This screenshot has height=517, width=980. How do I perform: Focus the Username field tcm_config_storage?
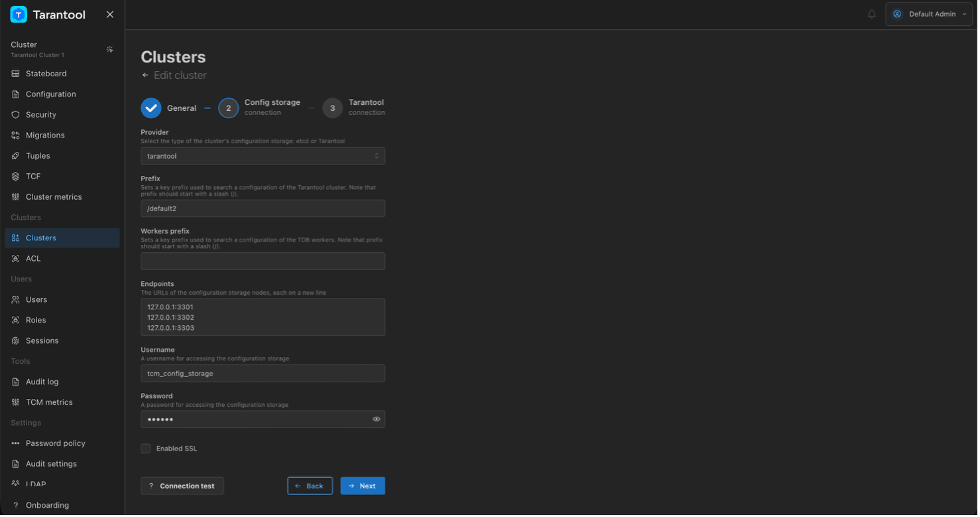[x=263, y=374]
